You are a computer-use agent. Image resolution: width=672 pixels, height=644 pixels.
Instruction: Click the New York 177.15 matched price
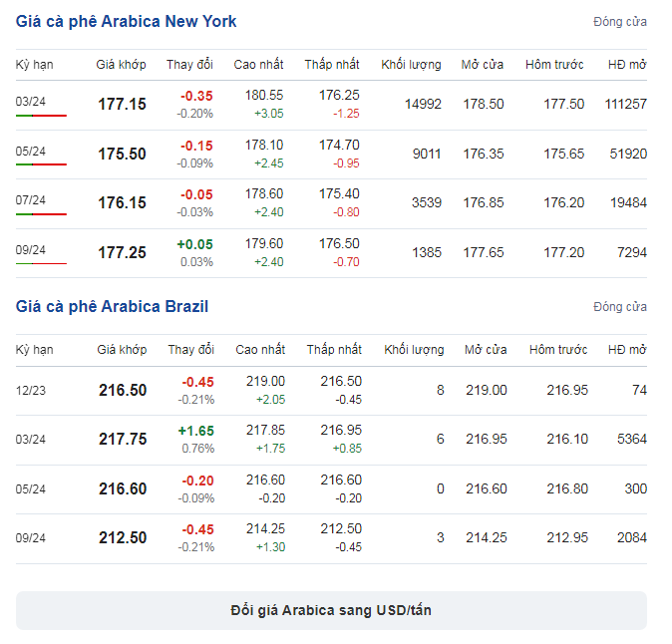(123, 104)
